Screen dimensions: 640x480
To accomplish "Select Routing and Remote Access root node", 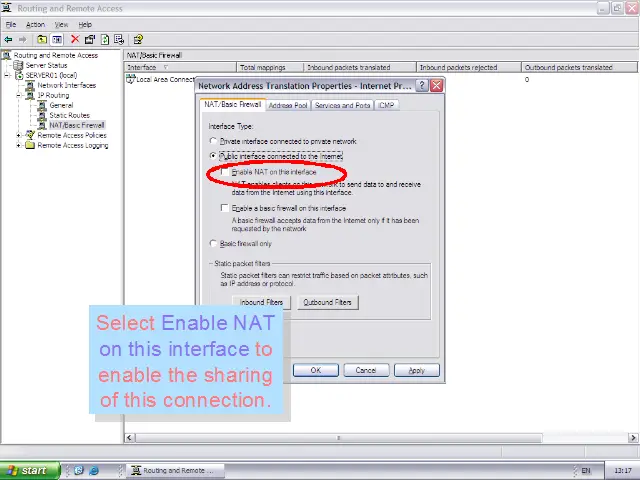I will click(x=56, y=55).
